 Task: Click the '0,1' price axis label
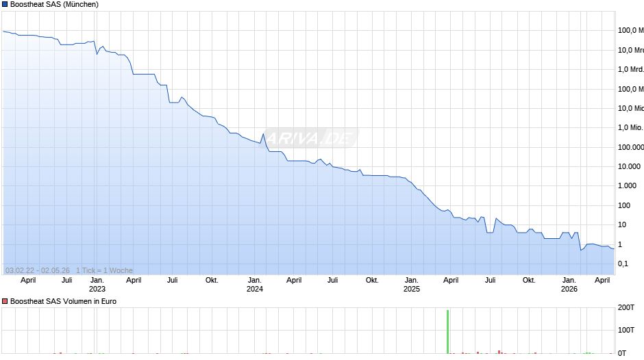click(623, 264)
